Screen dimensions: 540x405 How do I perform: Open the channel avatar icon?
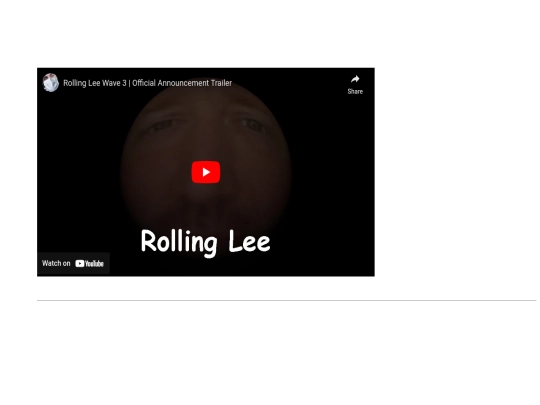pos(51,83)
